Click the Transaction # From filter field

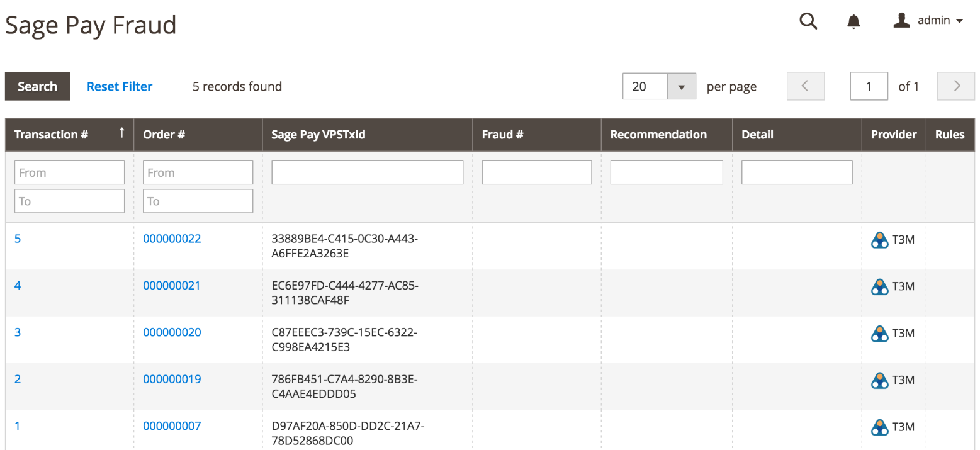click(69, 172)
